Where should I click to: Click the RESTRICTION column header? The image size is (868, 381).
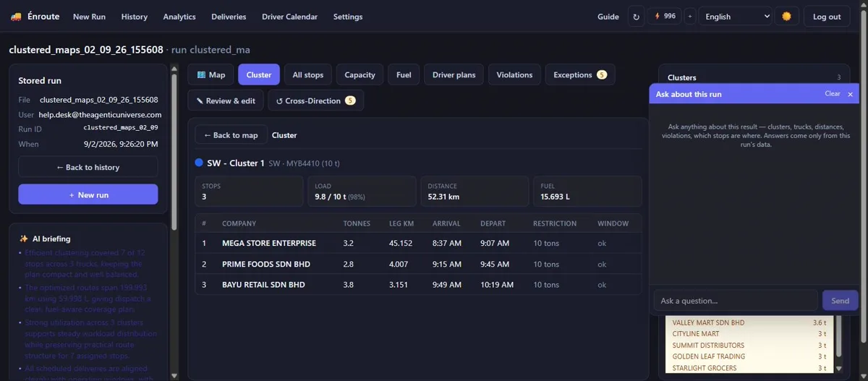pos(555,223)
